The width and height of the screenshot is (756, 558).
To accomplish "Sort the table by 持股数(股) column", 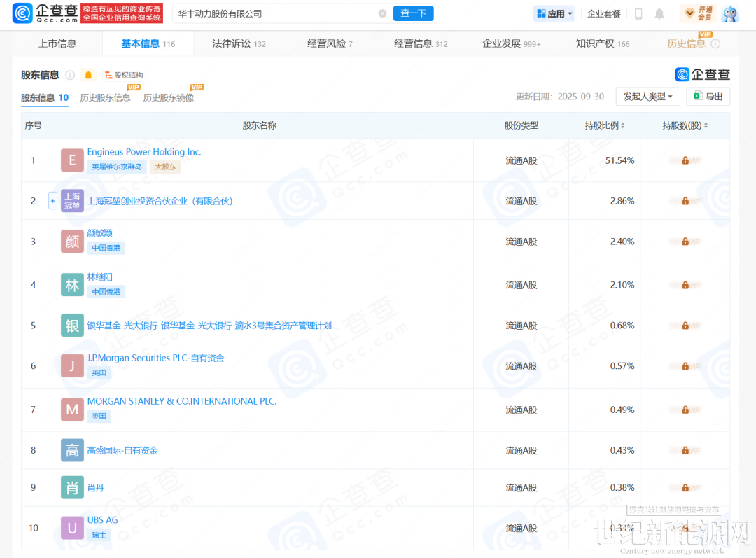I will [685, 125].
